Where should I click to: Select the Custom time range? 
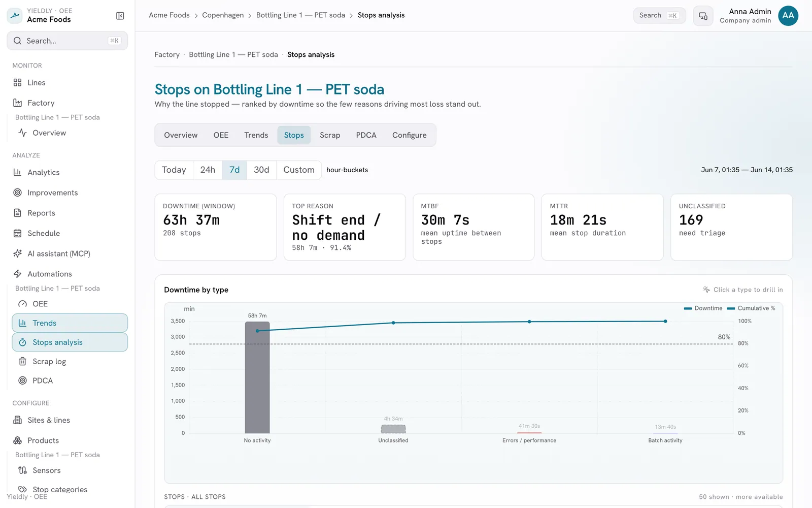pos(299,170)
